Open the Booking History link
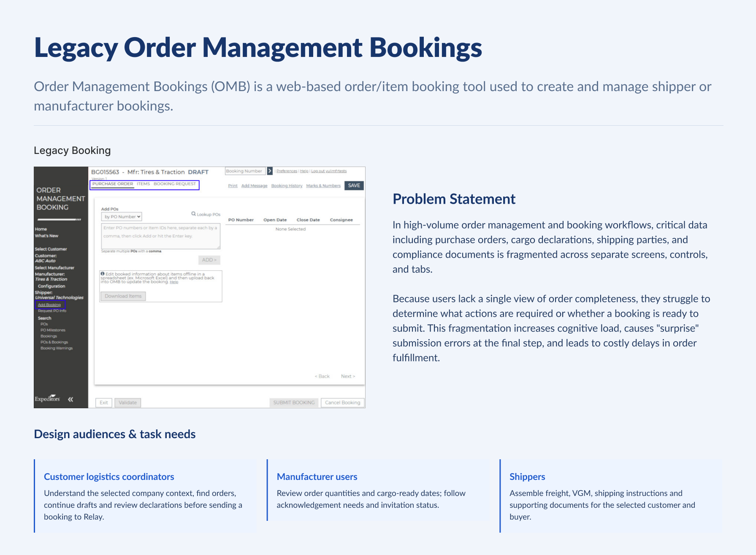Screen dimensions: 756x555 pos(287,186)
